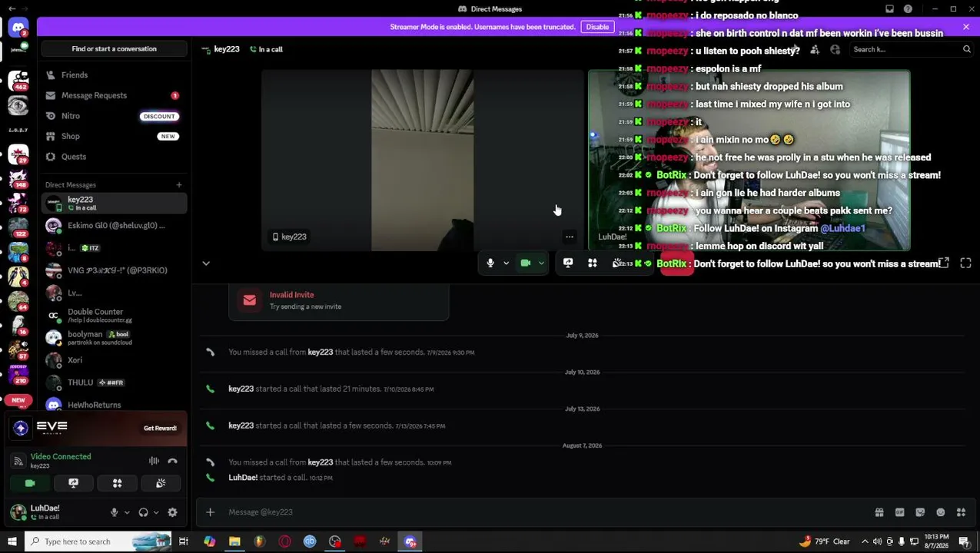The width and height of the screenshot is (980, 553).
Task: Disconnect from the call in voice panel
Action: (172, 461)
